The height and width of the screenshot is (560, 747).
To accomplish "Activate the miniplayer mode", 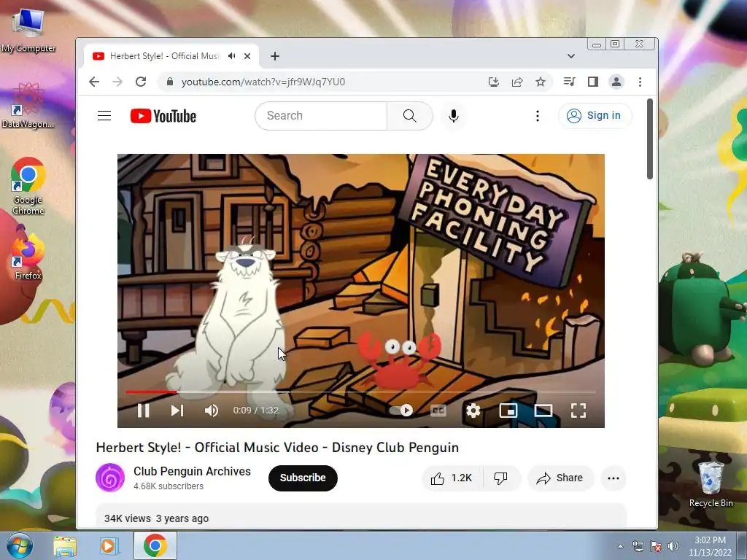I will pyautogui.click(x=508, y=410).
